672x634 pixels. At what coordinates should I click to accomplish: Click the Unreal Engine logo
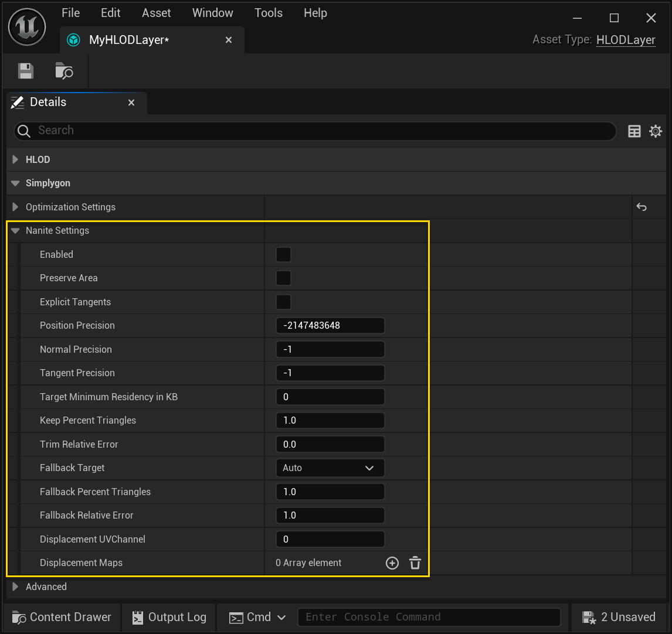coord(26,27)
